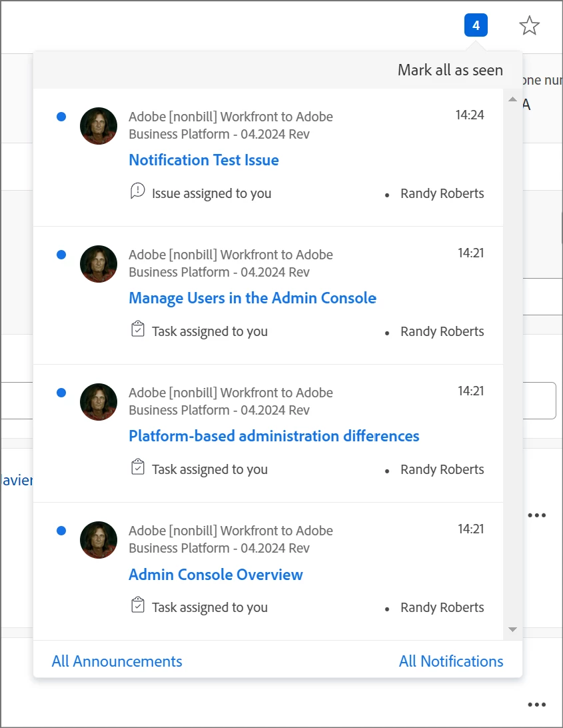Click the 14:24 timestamp
Screen dimensions: 563x728
[470, 115]
